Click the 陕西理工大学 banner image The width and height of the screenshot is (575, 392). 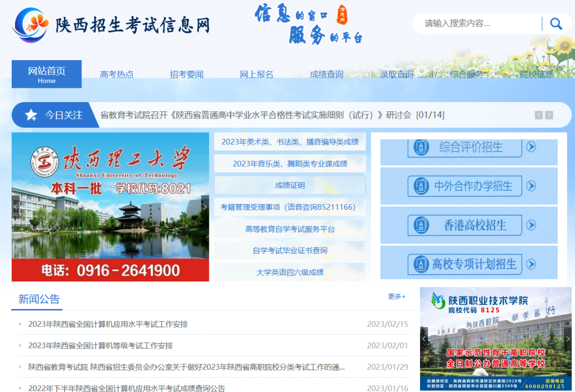(110, 207)
